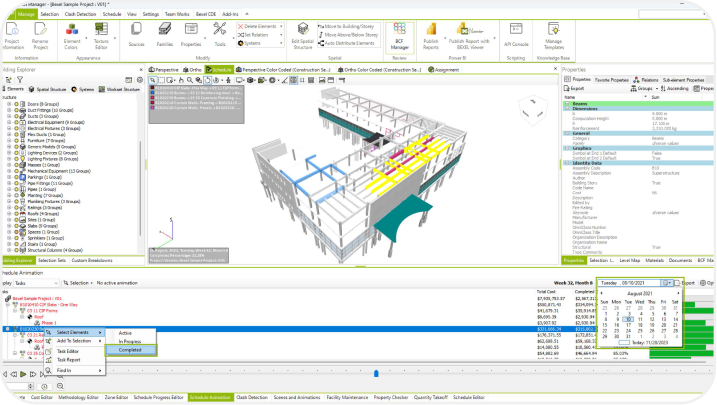Toggle visibility circle for Furniture (7 Groups)
717x405 pixels.
click(16, 141)
